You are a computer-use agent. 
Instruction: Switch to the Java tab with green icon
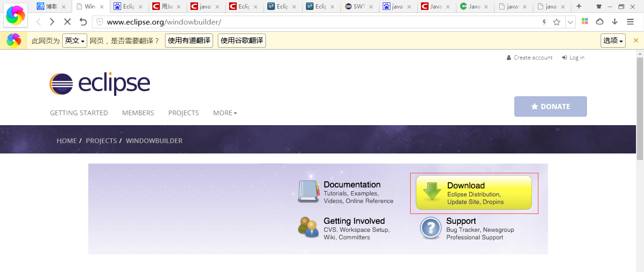(474, 7)
